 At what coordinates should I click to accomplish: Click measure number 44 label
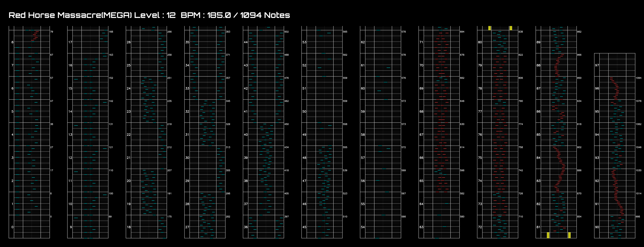(246, 42)
